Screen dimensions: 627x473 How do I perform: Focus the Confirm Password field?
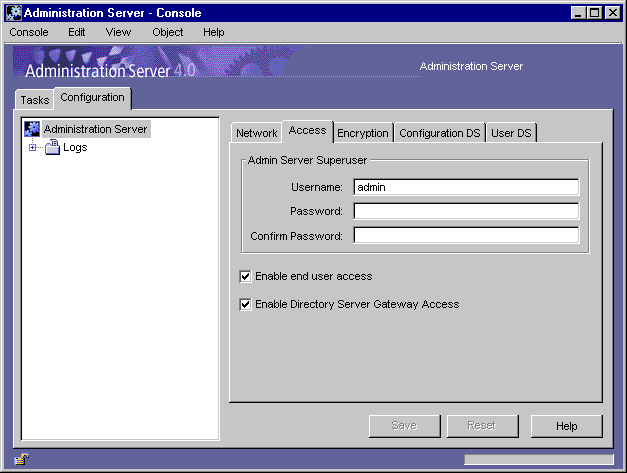tap(466, 236)
